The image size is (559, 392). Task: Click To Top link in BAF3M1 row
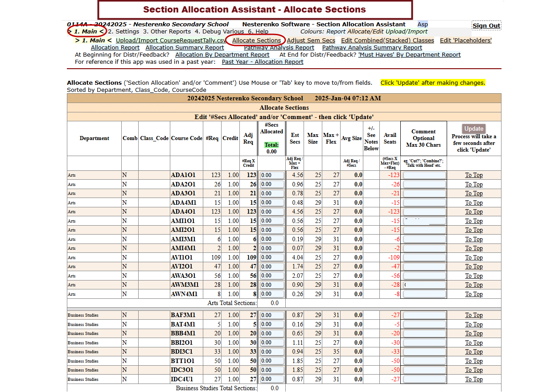click(x=473, y=315)
